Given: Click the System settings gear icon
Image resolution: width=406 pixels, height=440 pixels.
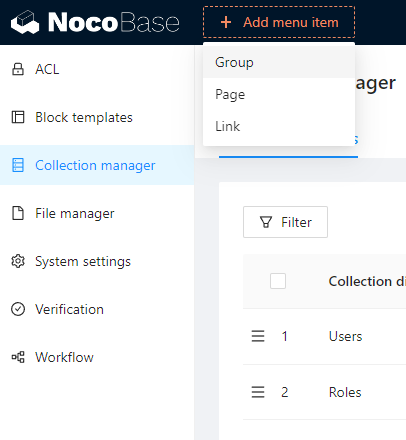Looking at the screenshot, I should (x=18, y=261).
